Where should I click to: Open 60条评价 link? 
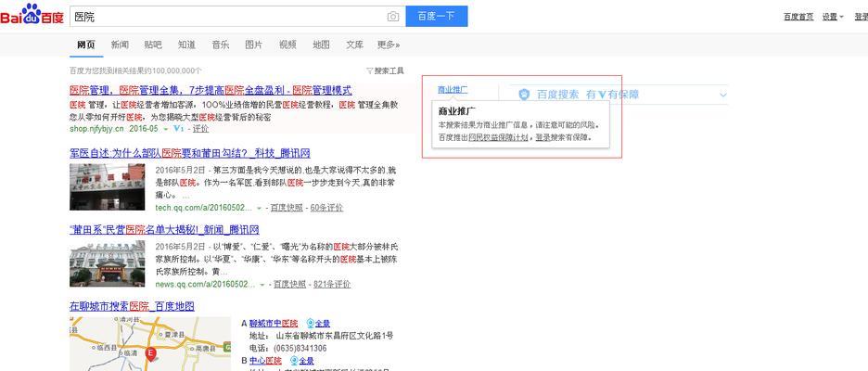coord(326,208)
